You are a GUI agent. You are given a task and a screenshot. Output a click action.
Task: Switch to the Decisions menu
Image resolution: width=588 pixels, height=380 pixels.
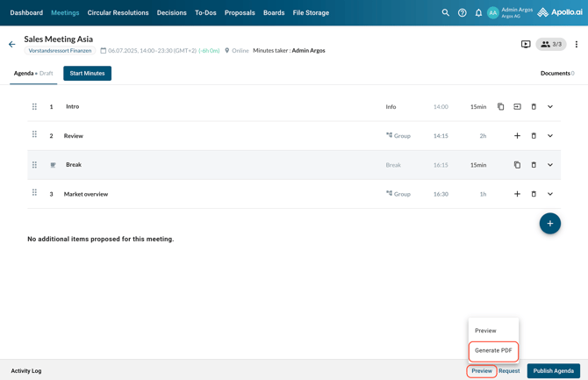(171, 13)
